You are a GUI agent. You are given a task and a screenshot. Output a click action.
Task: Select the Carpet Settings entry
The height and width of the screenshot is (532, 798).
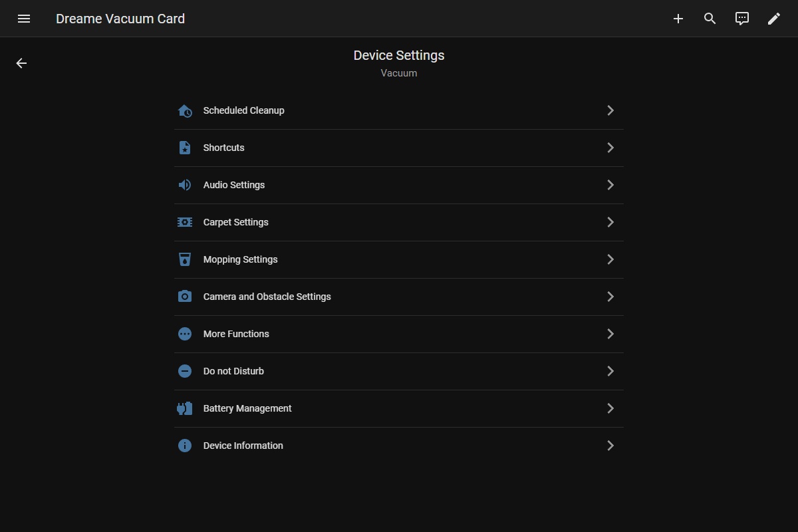tap(399, 222)
